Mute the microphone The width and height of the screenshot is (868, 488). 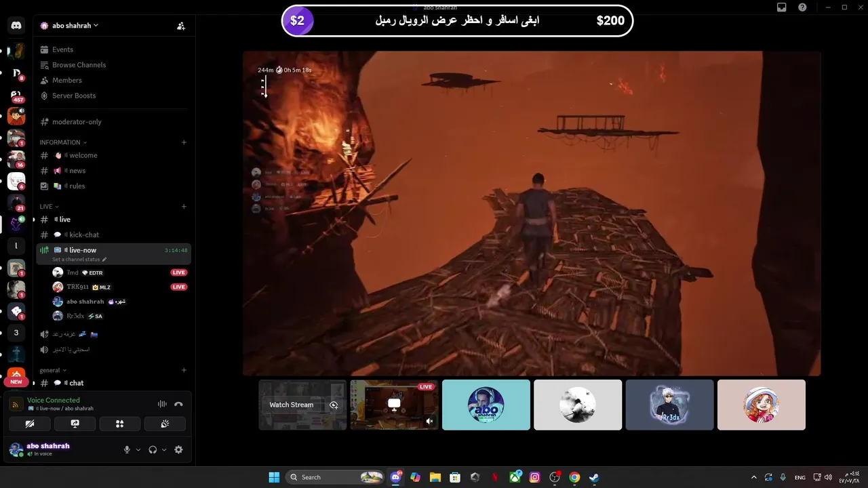point(127,449)
